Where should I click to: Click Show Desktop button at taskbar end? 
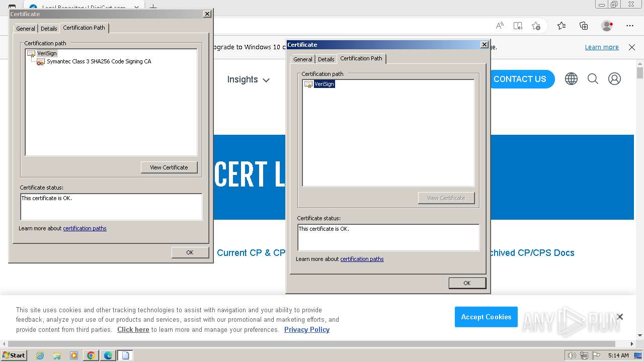[x=638, y=355]
